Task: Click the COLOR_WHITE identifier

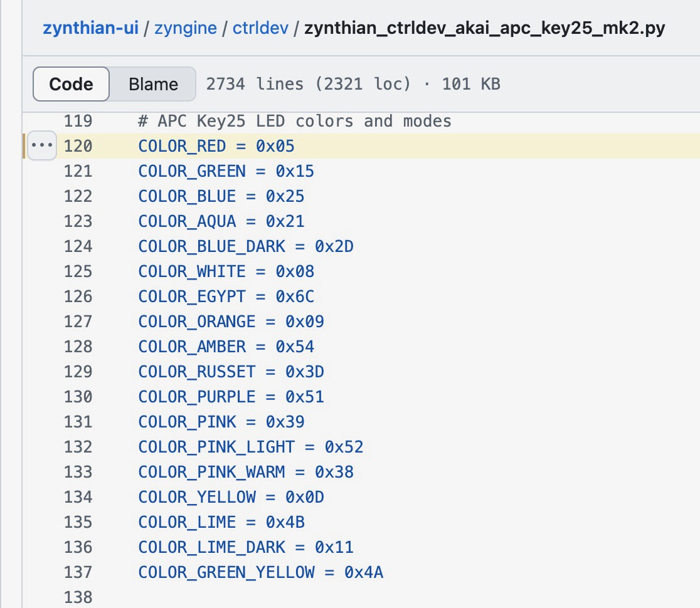Action: pyautogui.click(x=192, y=271)
